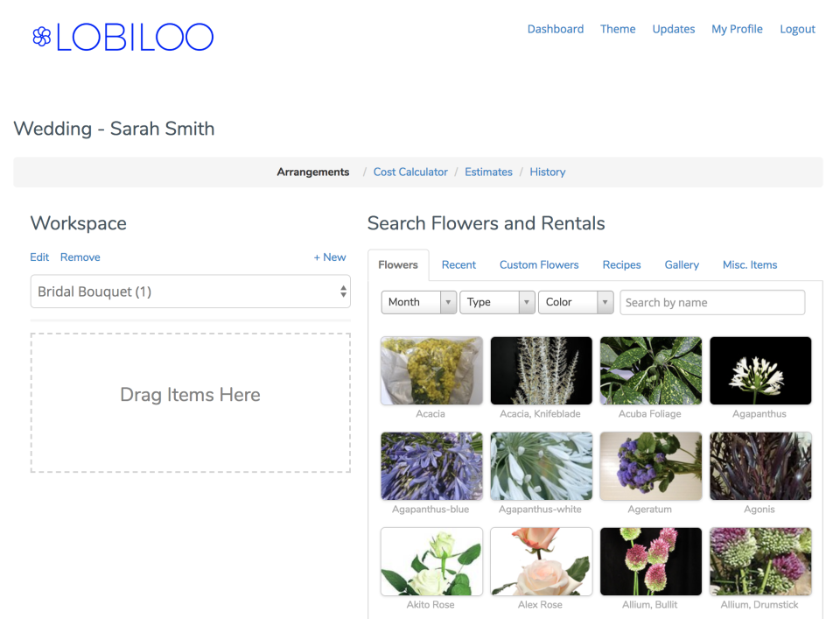Switch to the Custom Flowers tab
This screenshot has width=840, height=619.
[539, 264]
